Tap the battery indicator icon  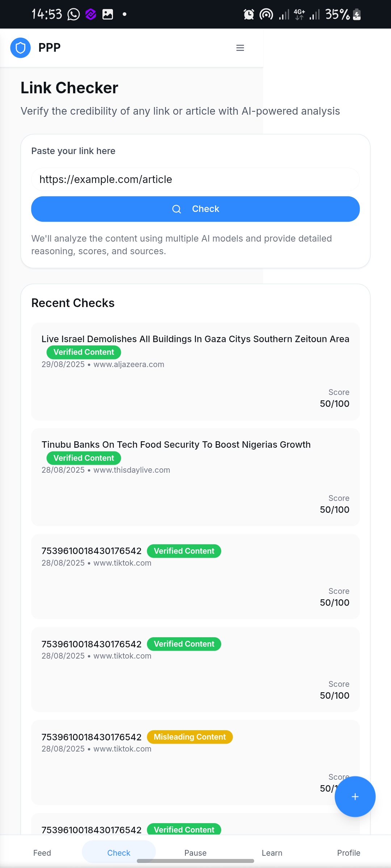357,14
